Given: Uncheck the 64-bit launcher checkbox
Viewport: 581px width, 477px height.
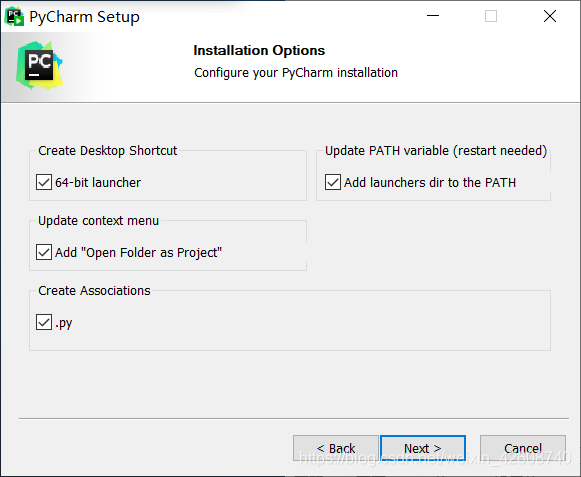Looking at the screenshot, I should (x=44, y=182).
